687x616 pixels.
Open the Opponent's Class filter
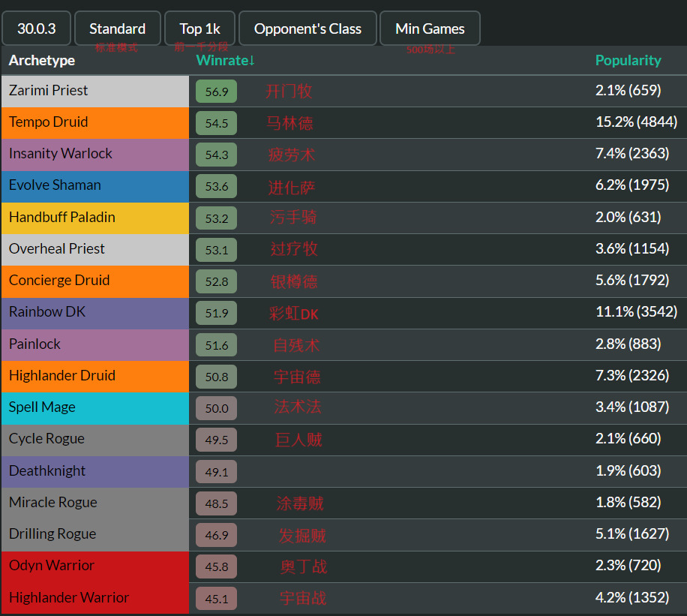tap(307, 29)
